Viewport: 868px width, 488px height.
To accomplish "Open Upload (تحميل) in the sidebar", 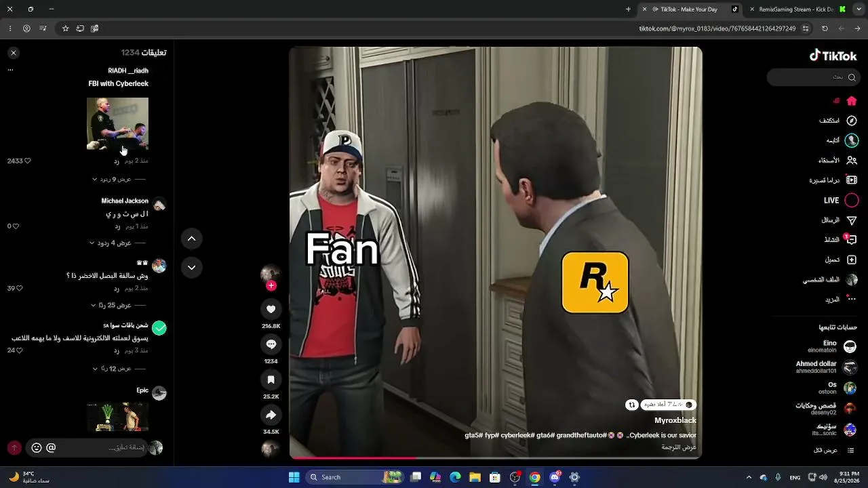I will pyautogui.click(x=841, y=260).
